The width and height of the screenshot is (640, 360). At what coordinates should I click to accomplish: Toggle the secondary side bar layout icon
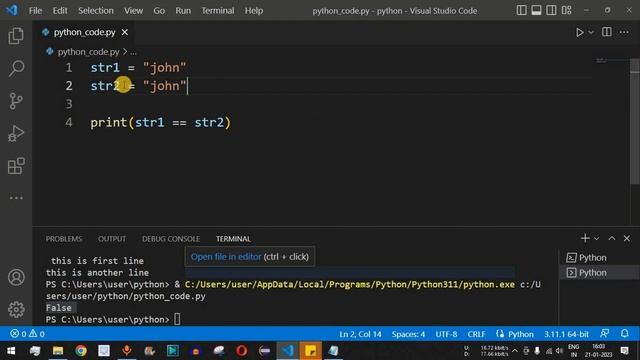[551, 10]
